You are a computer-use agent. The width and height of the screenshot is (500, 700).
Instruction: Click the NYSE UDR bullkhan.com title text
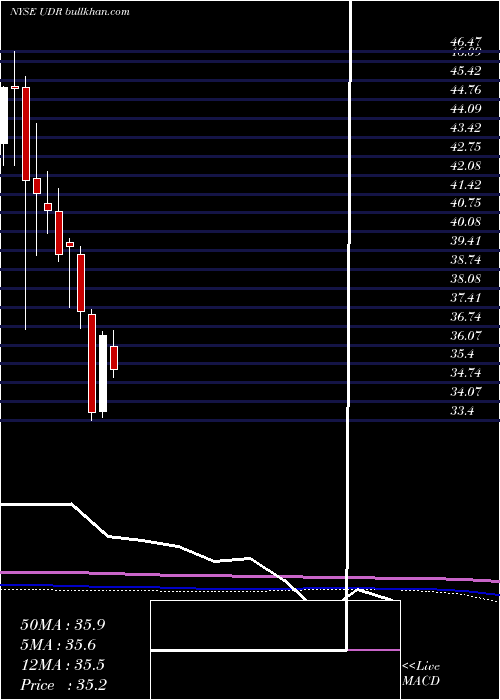coord(70,12)
